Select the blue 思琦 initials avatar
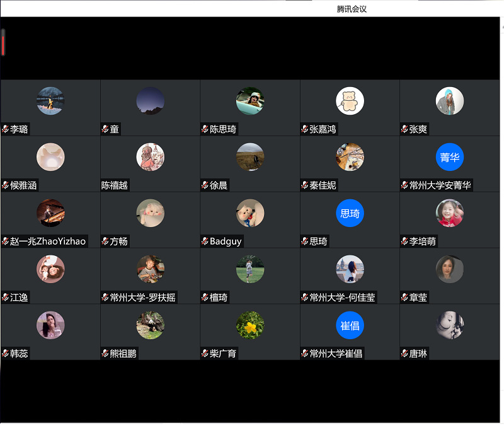 point(350,213)
